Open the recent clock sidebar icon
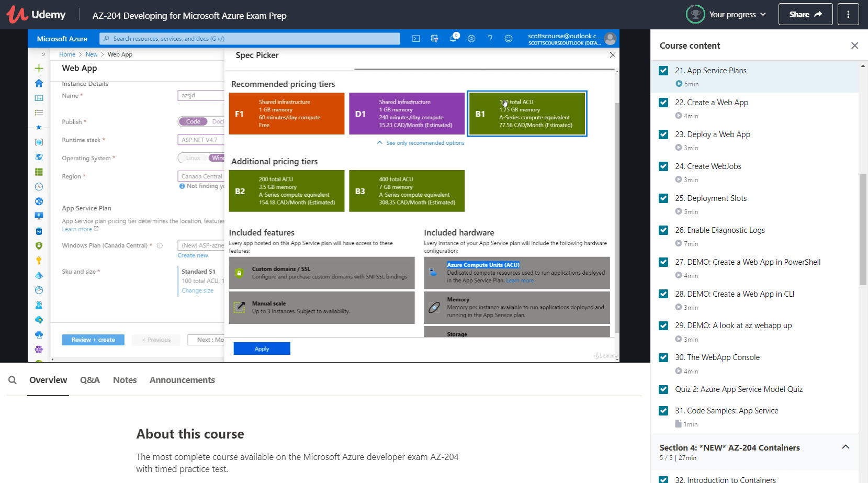This screenshot has height=483, width=868. [39, 186]
